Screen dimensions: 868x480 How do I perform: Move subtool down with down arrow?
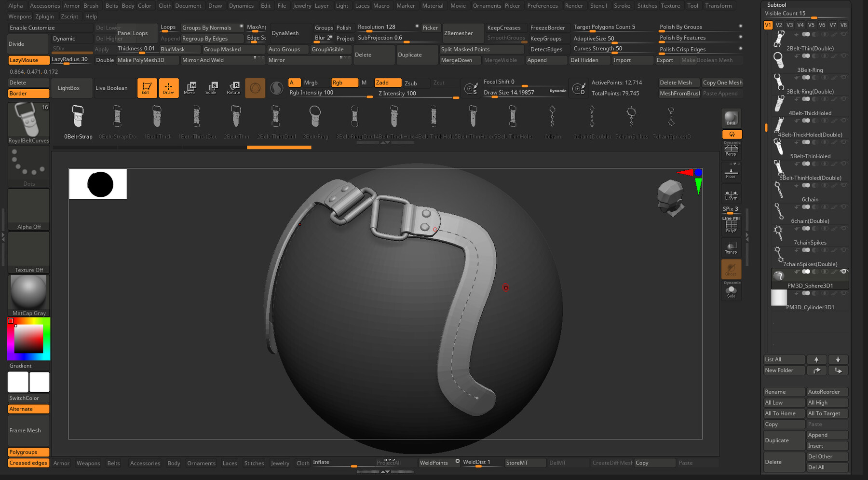point(838,359)
